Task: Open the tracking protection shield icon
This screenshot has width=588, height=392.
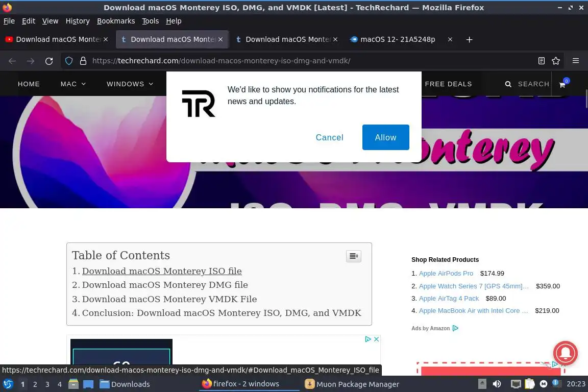Action: click(x=69, y=61)
